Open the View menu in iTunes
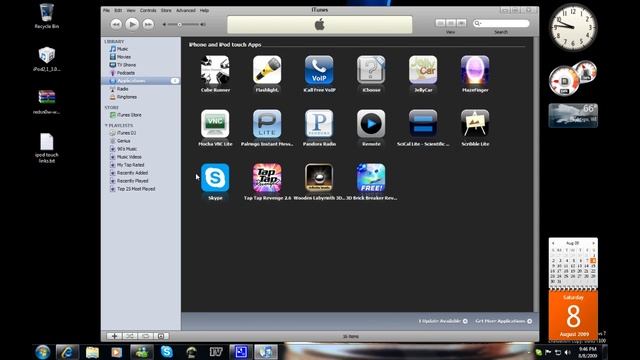 [131, 10]
